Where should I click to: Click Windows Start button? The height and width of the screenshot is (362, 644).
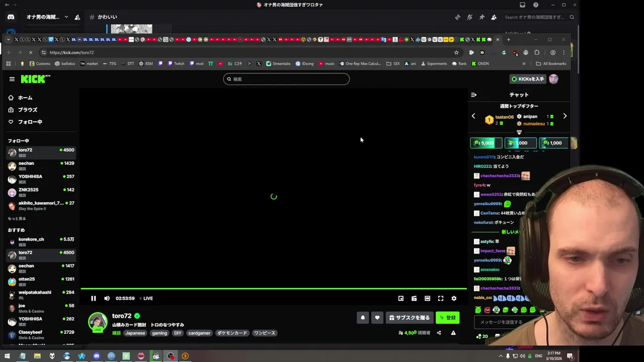[7, 356]
